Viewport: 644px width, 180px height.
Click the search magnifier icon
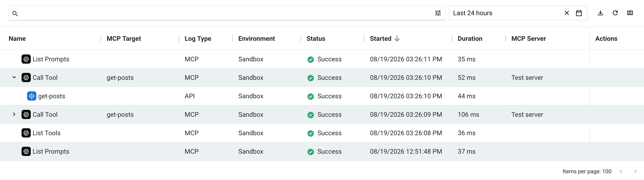click(15, 13)
